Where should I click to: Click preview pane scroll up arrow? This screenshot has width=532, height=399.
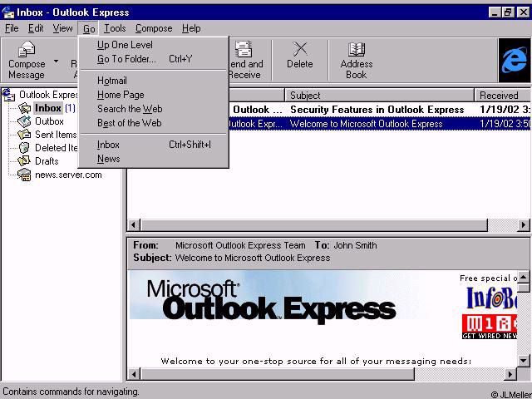(x=524, y=277)
